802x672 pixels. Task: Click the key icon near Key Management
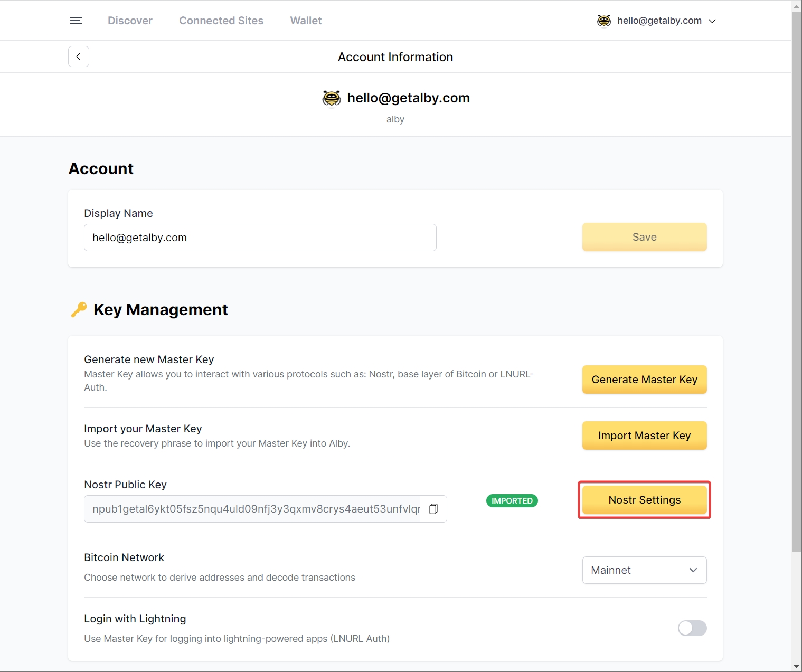tap(79, 309)
